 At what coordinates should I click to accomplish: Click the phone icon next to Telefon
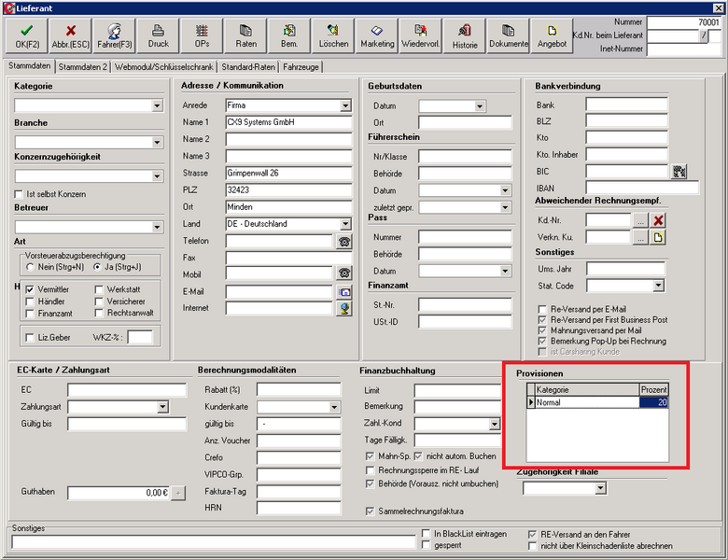click(x=344, y=241)
